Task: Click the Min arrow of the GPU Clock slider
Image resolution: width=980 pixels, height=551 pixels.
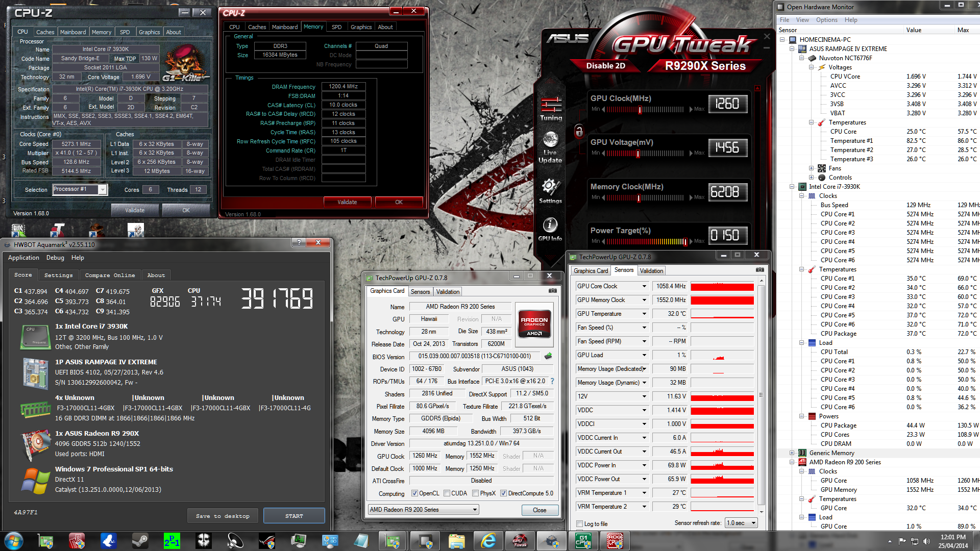Action: (x=603, y=109)
